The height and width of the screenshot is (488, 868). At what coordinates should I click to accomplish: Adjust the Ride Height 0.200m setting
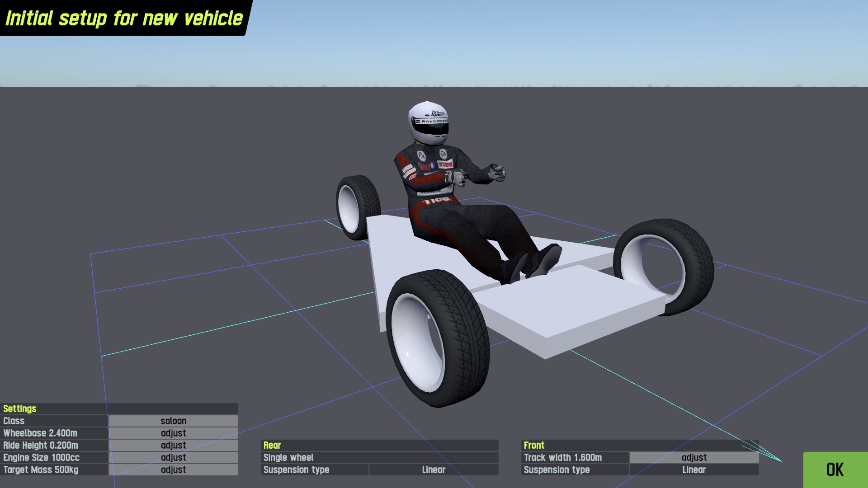(173, 445)
